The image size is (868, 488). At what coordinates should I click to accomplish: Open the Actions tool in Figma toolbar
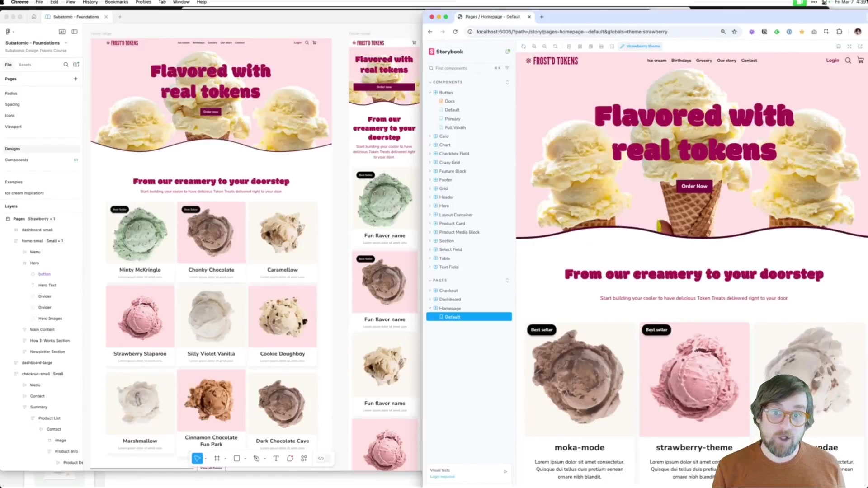click(304, 458)
